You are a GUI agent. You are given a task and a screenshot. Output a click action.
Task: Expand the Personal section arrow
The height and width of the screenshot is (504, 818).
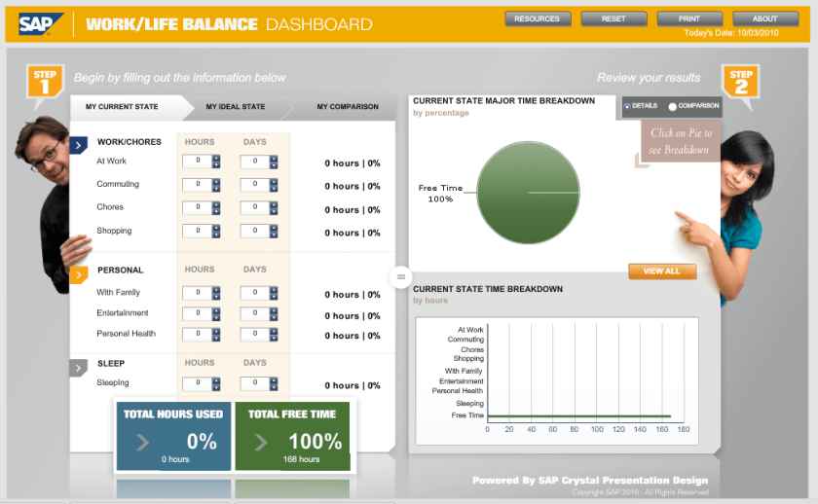[80, 275]
